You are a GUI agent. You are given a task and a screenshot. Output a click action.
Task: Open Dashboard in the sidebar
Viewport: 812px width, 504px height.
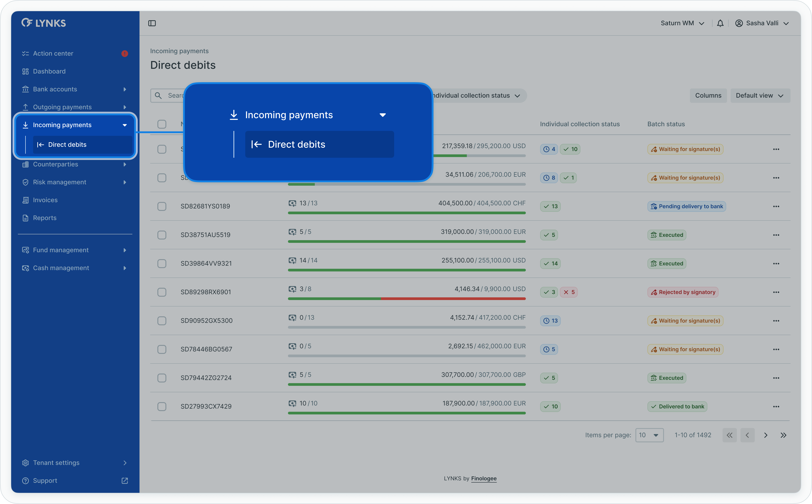pyautogui.click(x=49, y=71)
